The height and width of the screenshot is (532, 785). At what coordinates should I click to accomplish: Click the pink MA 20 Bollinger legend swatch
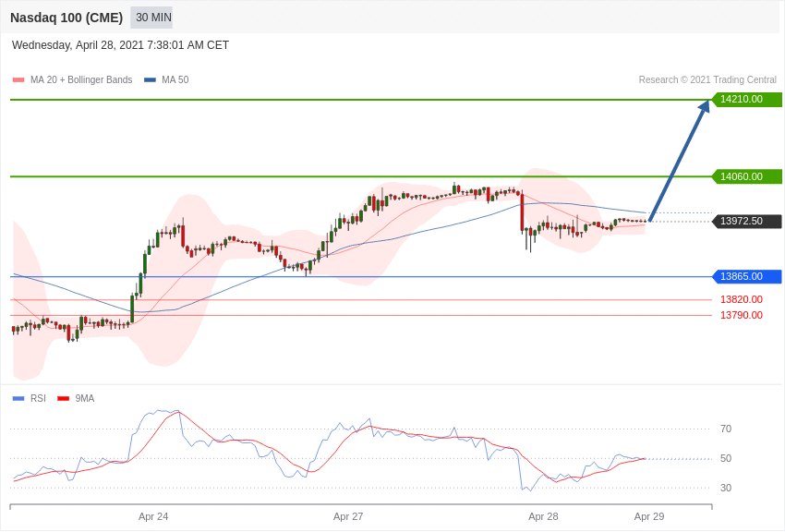[x=18, y=80]
